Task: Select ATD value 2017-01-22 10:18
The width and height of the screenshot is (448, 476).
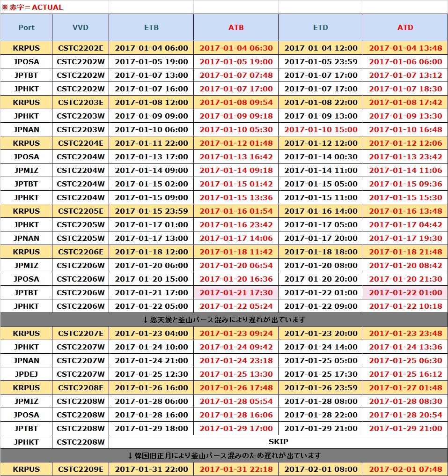Action: 405,306
